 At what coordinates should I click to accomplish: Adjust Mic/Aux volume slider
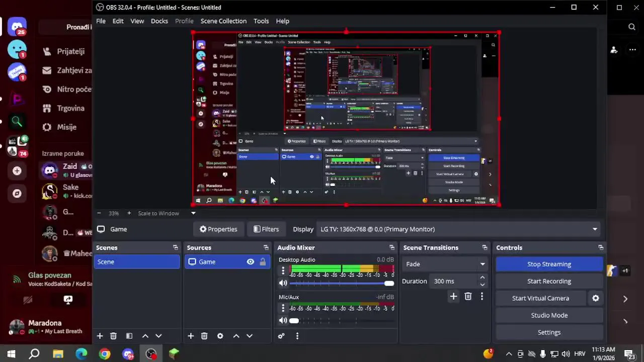341,321
